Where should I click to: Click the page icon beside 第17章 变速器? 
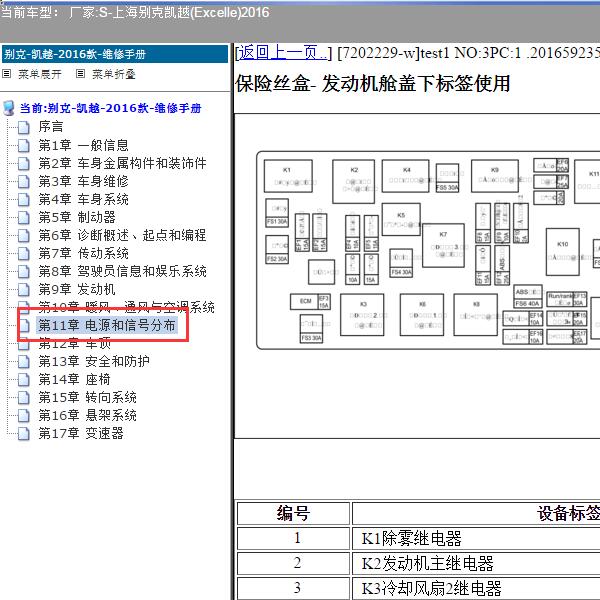(x=24, y=434)
